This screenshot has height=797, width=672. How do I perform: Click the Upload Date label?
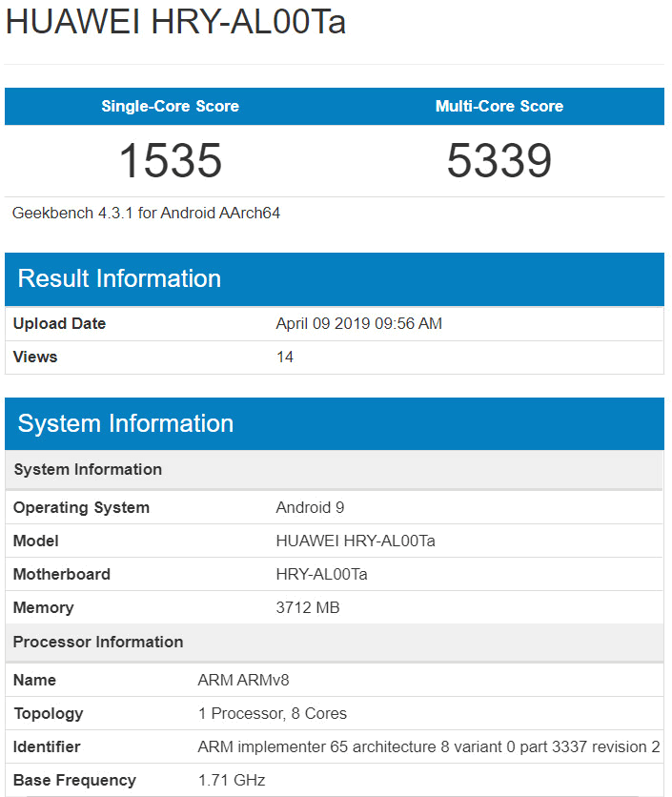(59, 324)
